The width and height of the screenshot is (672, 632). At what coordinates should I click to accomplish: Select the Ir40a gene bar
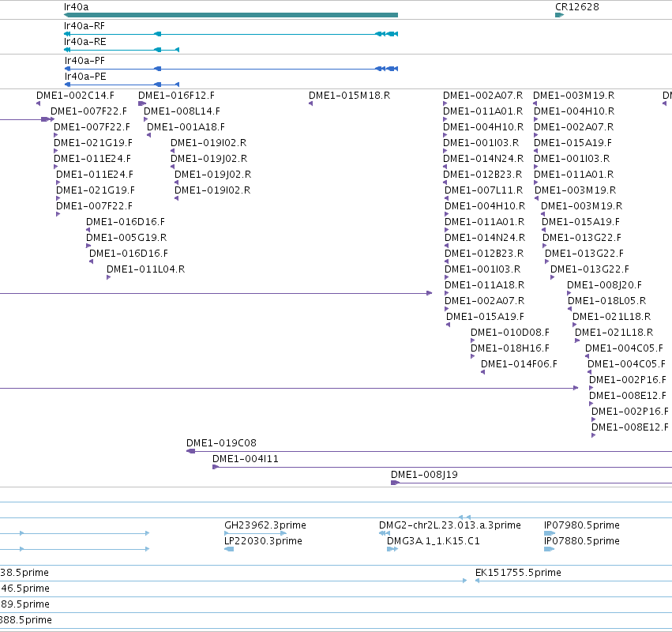[231, 15]
